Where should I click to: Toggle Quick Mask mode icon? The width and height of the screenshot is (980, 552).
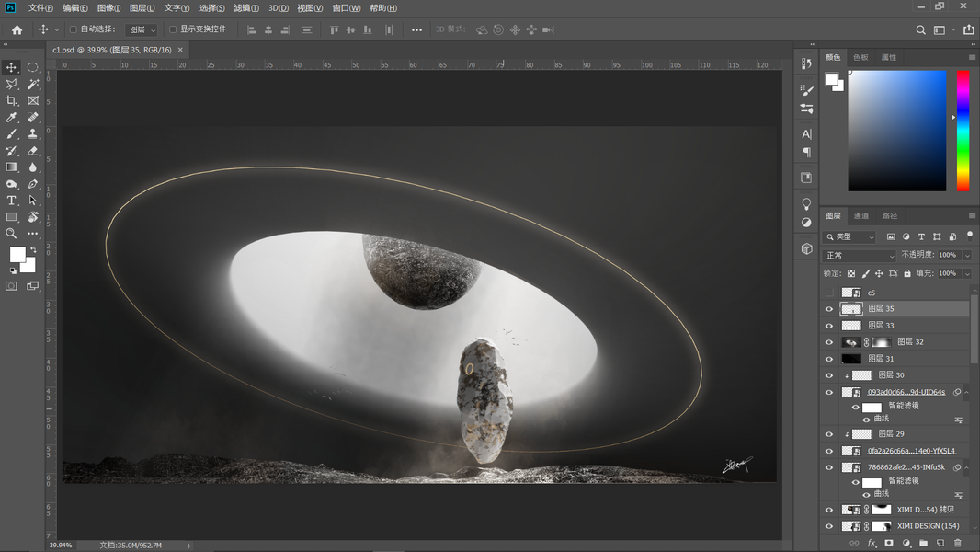pos(11,286)
